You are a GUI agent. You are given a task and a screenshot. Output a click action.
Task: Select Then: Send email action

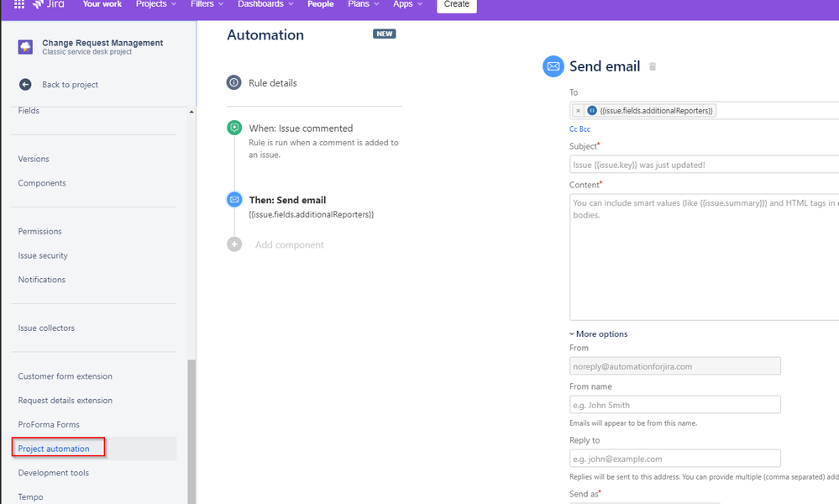287,200
